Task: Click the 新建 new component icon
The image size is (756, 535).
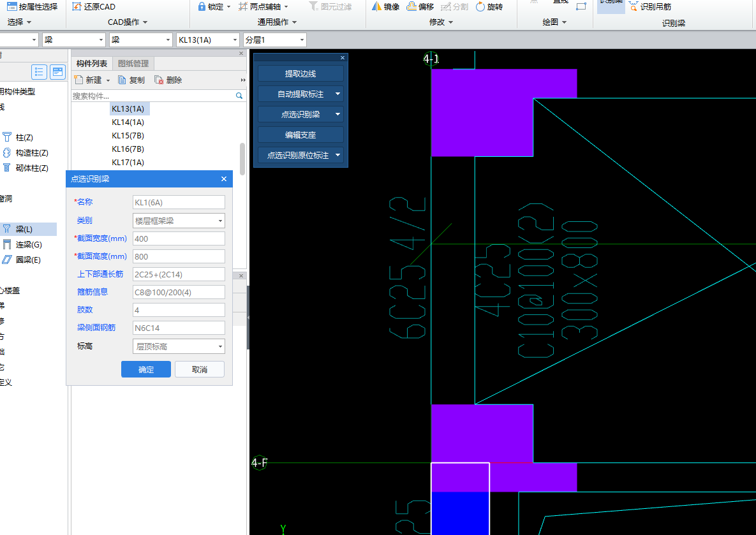Action: click(79, 80)
